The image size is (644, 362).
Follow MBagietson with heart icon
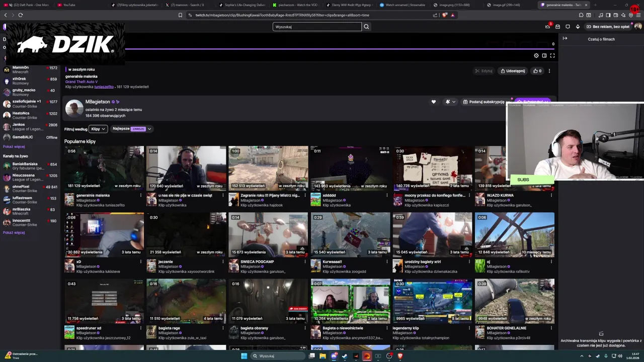point(434,102)
